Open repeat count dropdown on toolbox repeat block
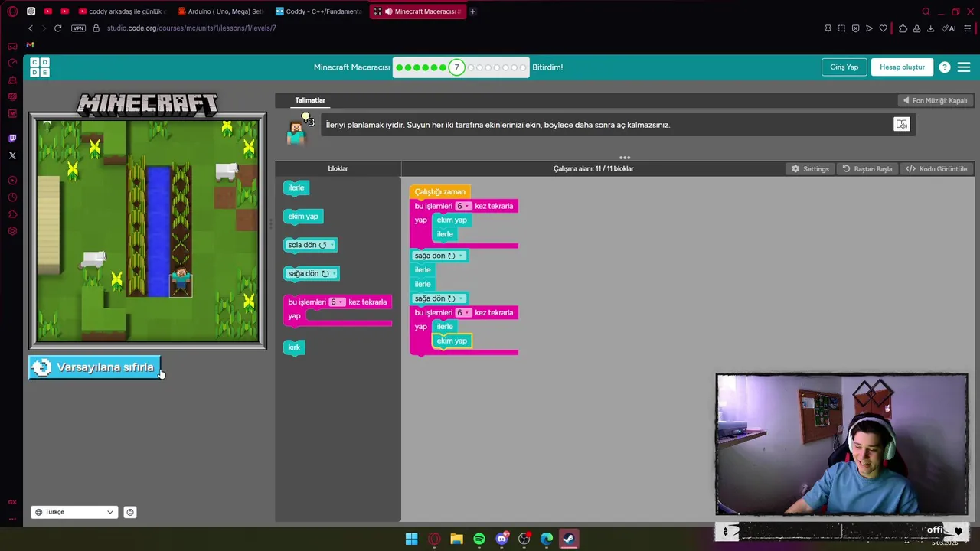 click(336, 302)
